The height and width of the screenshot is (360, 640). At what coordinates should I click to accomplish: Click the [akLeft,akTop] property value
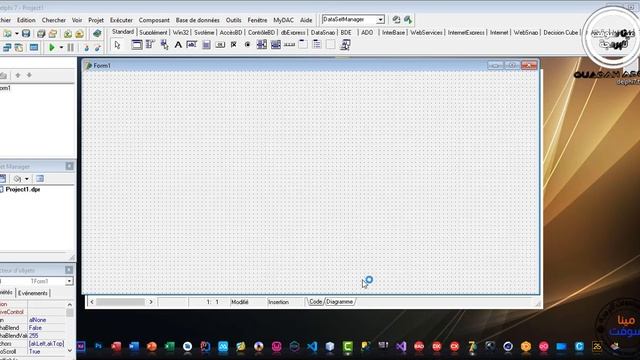(x=46, y=344)
